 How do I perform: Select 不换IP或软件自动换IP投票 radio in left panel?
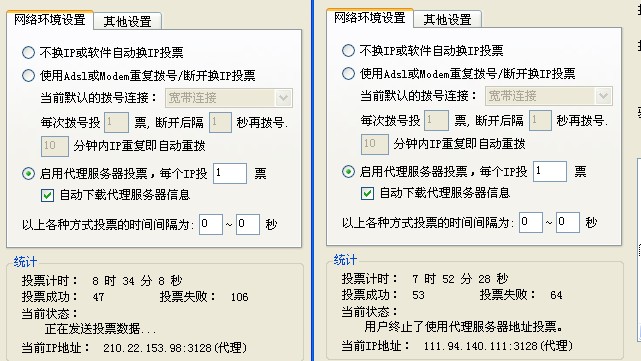pyautogui.click(x=28, y=52)
